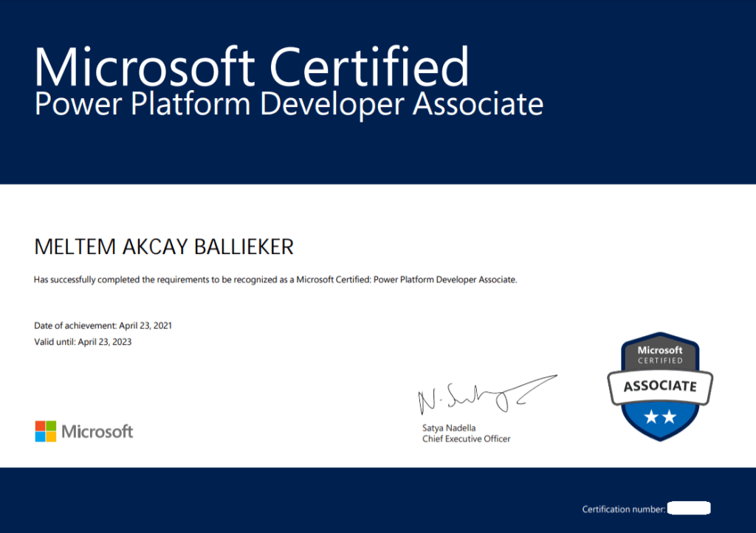Click the "Certification number:" label
Viewport: 756px width, 533px height.
pos(623,509)
